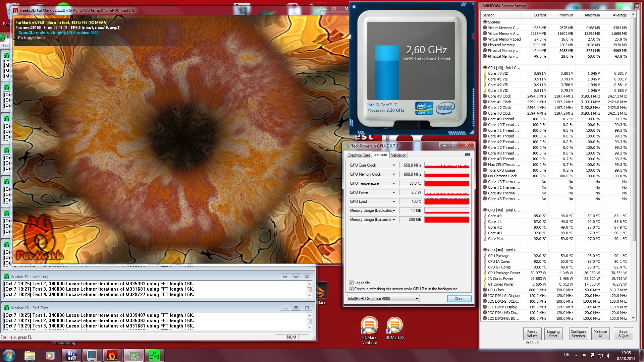Click the HWiNFO vertical scrollbar thumb
The image size is (644, 362).
tap(633, 129)
